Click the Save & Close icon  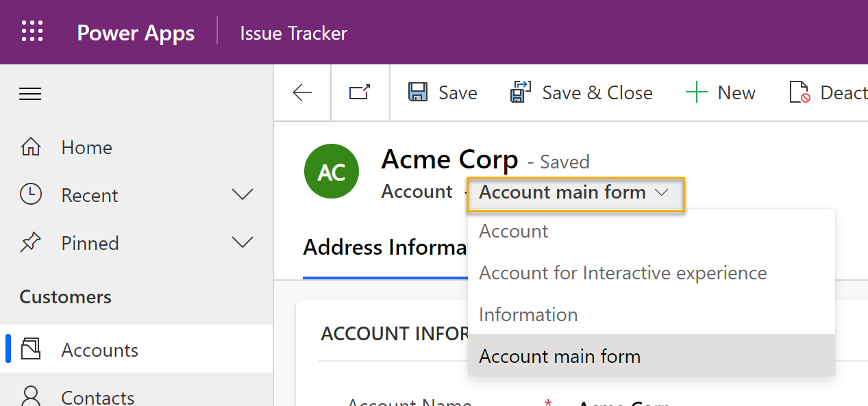[x=521, y=93]
